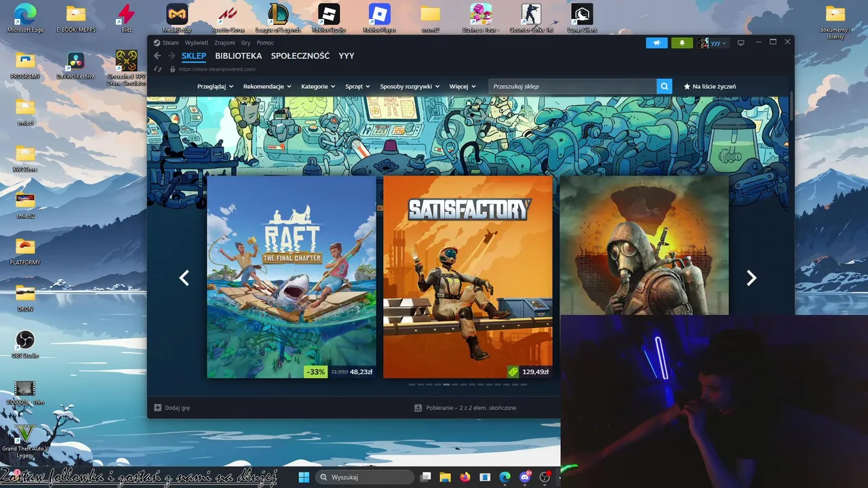The height and width of the screenshot is (488, 868).
Task: Click the store URL address text
Action: point(217,69)
